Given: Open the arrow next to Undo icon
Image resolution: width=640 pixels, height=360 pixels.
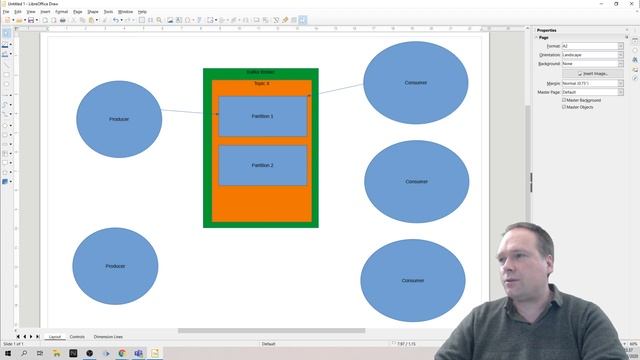Looking at the screenshot, I should click(x=121, y=20).
